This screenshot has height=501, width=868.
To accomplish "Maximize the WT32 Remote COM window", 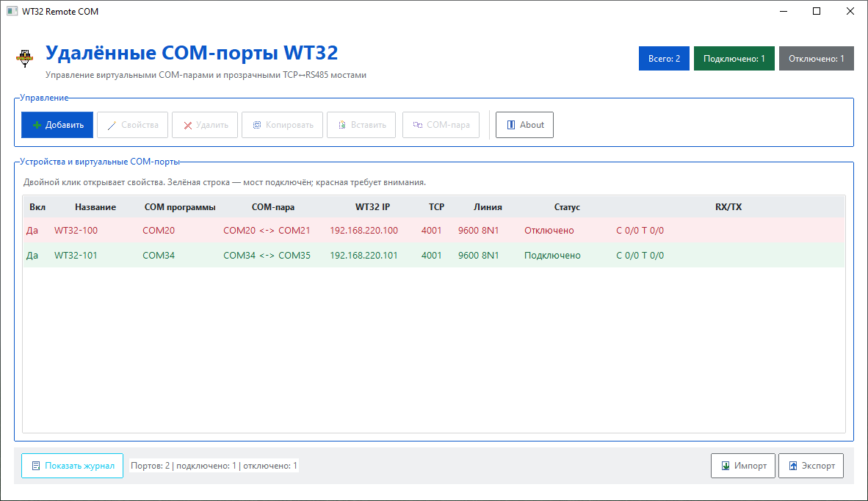I will click(817, 11).
